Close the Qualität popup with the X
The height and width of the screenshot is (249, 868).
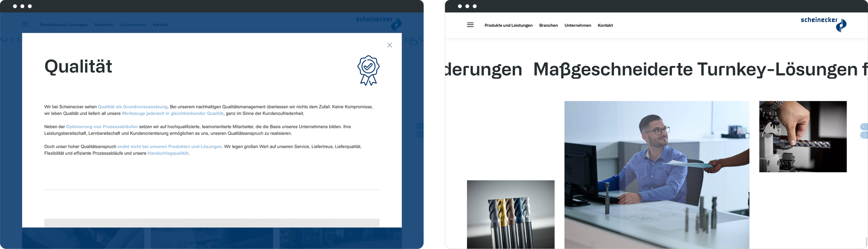[x=390, y=45]
